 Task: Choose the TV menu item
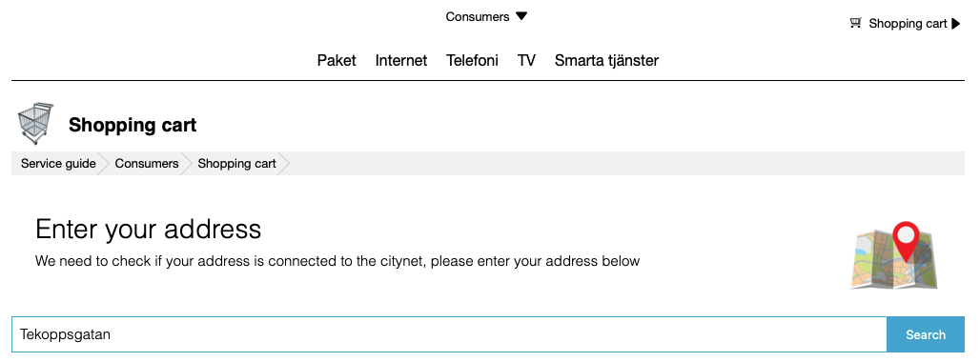click(x=526, y=61)
